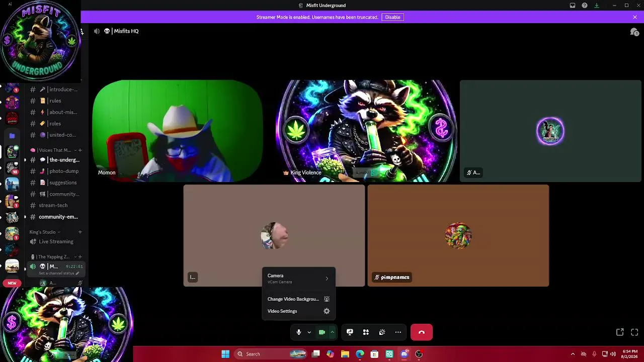Screen dimensions: 644x362
Task: Launch the Activities icon
Action: (366, 332)
